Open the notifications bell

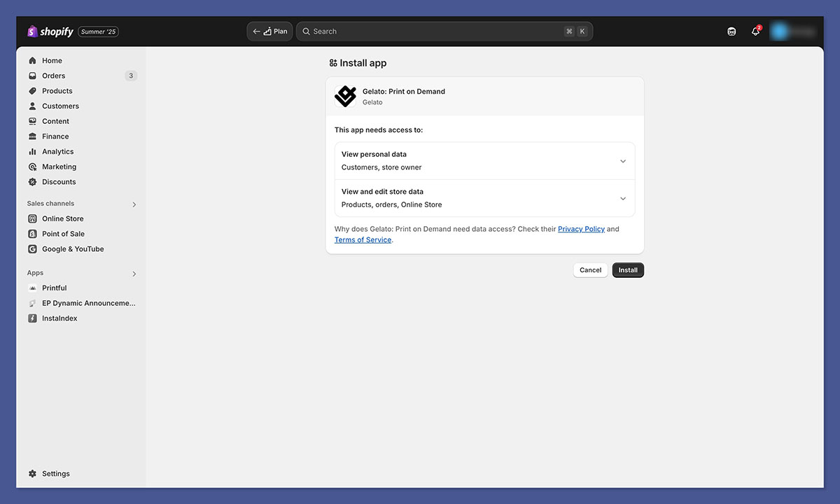click(755, 31)
